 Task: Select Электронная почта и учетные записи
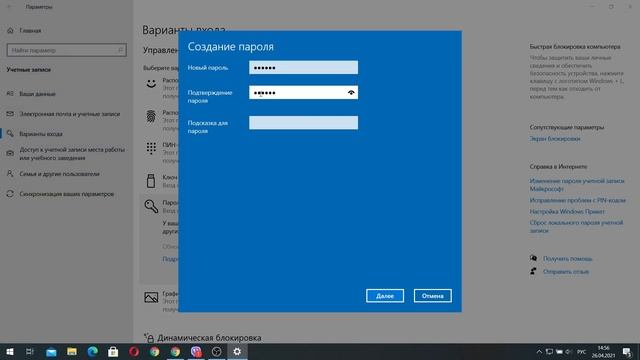point(70,114)
